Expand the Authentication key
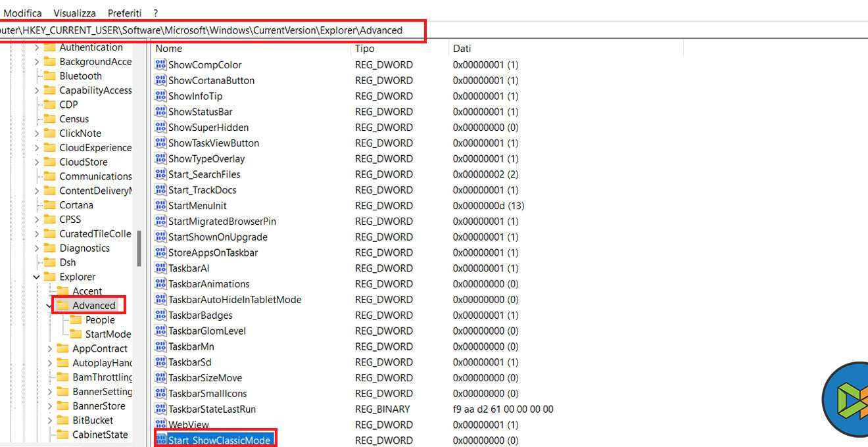868x447 pixels. 36,47
